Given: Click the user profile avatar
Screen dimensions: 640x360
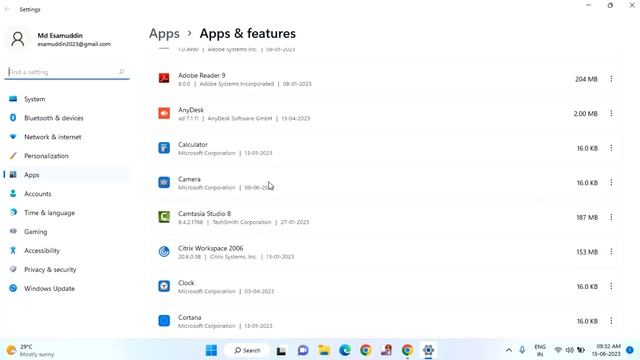Looking at the screenshot, I should point(18,39).
